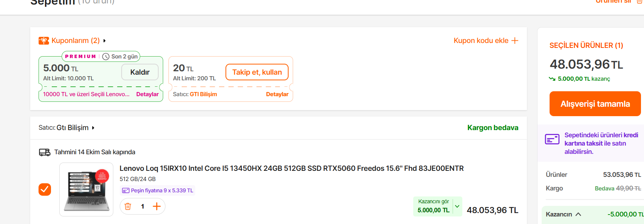Delete the Lenovo item with the trash icon
The height and width of the screenshot is (224, 644).
pos(128,206)
